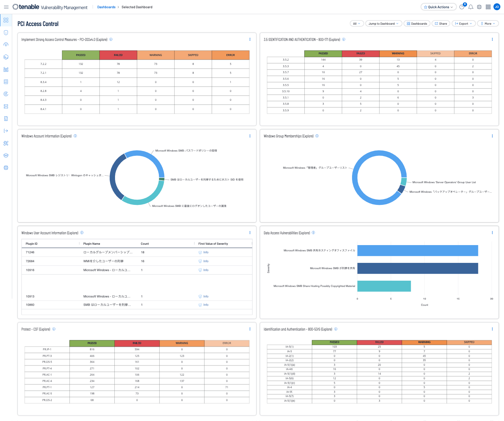Open the dashboards grid icon in sidebar
The width and height of the screenshot is (504, 421).
click(6, 20)
